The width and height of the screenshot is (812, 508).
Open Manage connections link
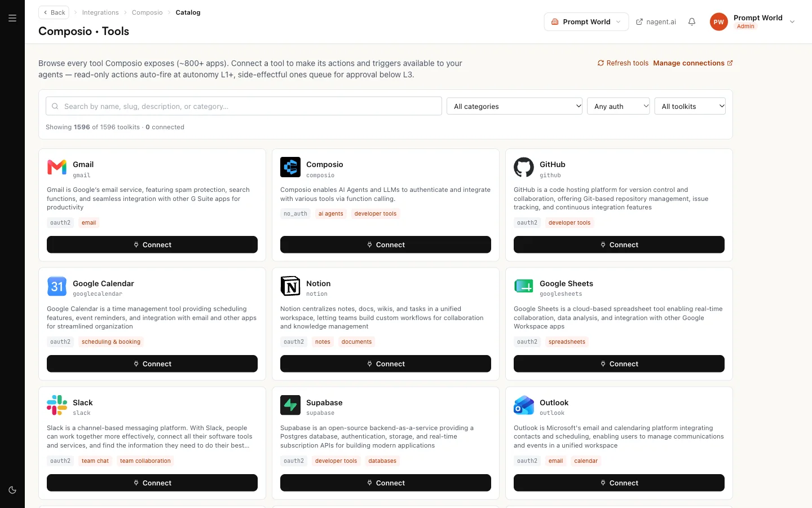693,63
